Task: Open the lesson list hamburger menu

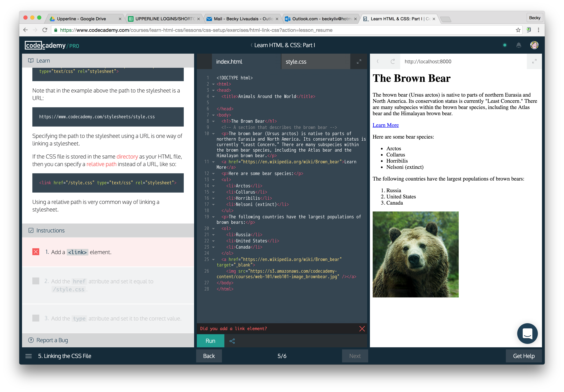Action: pyautogui.click(x=29, y=356)
